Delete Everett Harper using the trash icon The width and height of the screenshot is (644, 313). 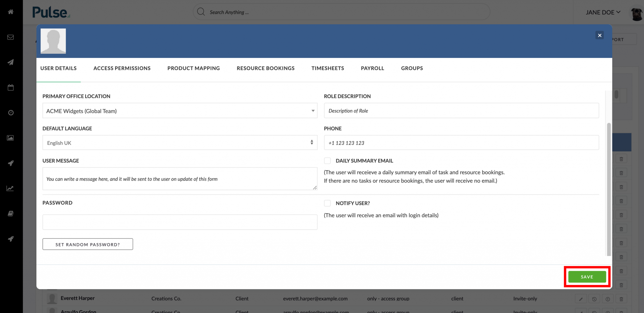pos(621,299)
